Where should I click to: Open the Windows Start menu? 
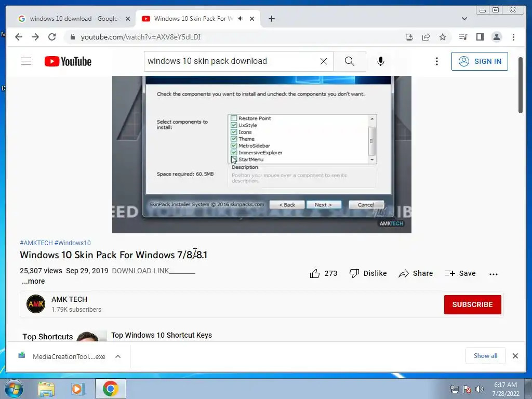tap(14, 389)
